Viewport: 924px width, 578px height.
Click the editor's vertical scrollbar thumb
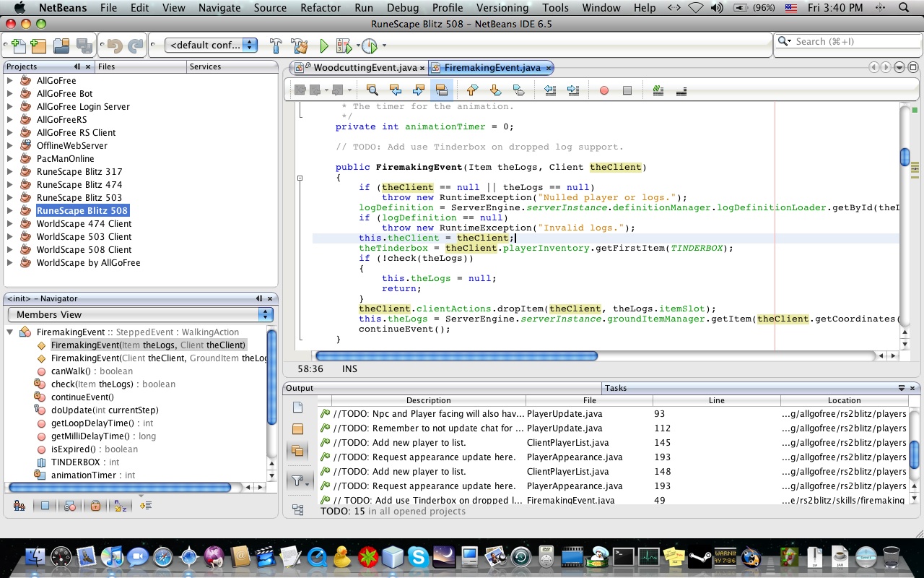pyautogui.click(x=905, y=157)
